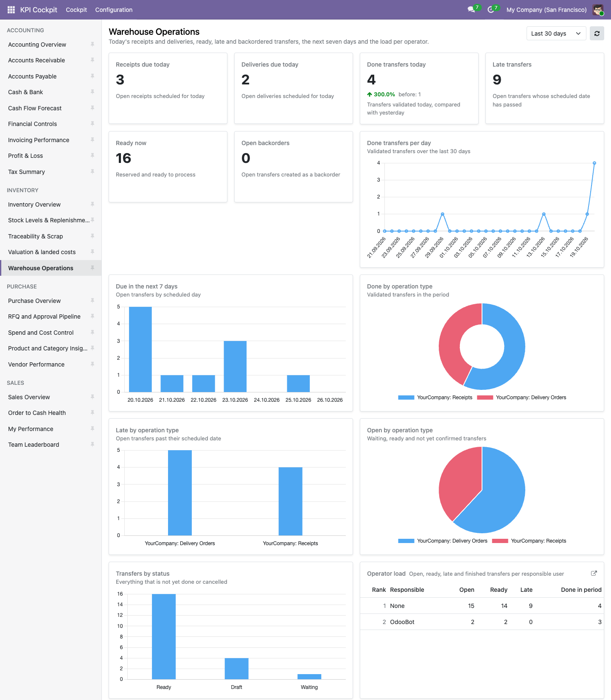Pin the Spend and Cost Control item
The image size is (611, 700).
click(92, 333)
